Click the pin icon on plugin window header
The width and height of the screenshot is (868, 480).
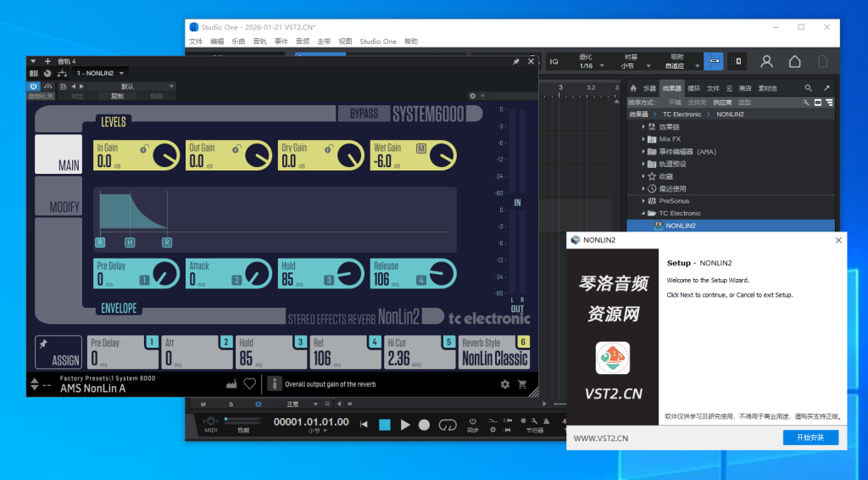(x=515, y=61)
